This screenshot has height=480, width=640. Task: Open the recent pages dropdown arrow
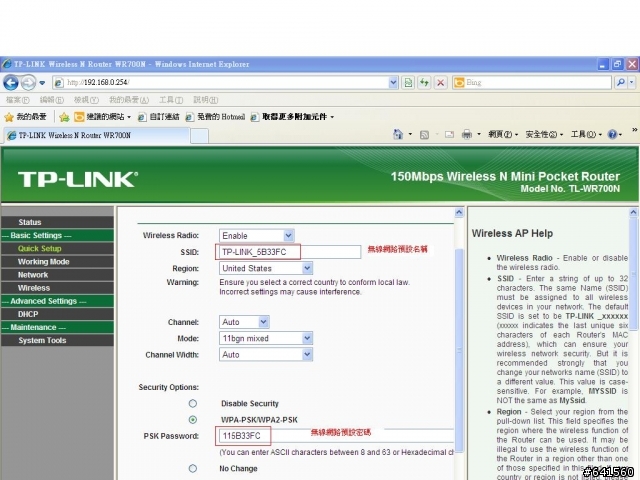pyautogui.click(x=42, y=83)
